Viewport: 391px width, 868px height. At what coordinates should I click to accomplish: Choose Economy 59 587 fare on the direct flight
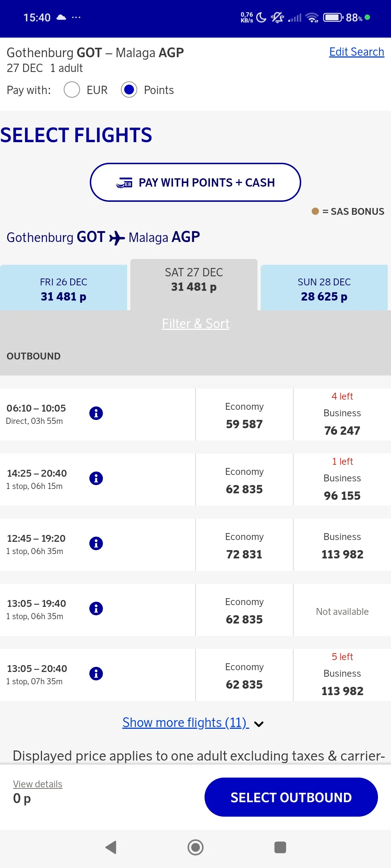click(244, 415)
